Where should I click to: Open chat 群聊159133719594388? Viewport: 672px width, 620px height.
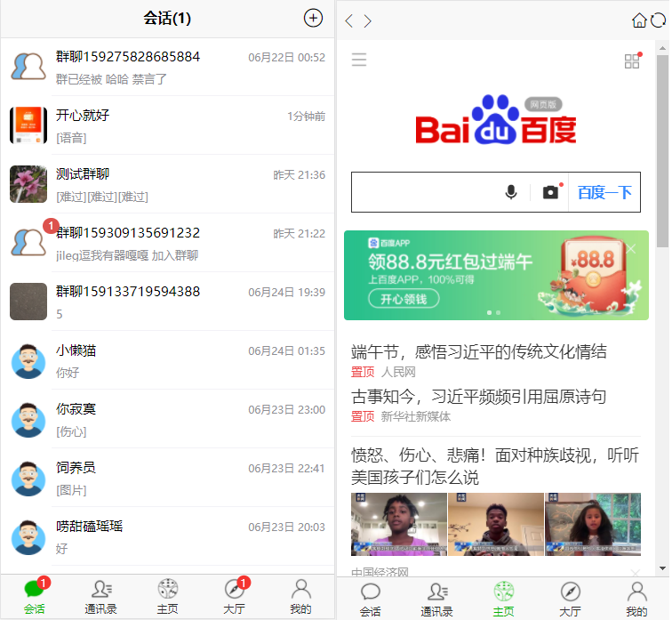168,302
